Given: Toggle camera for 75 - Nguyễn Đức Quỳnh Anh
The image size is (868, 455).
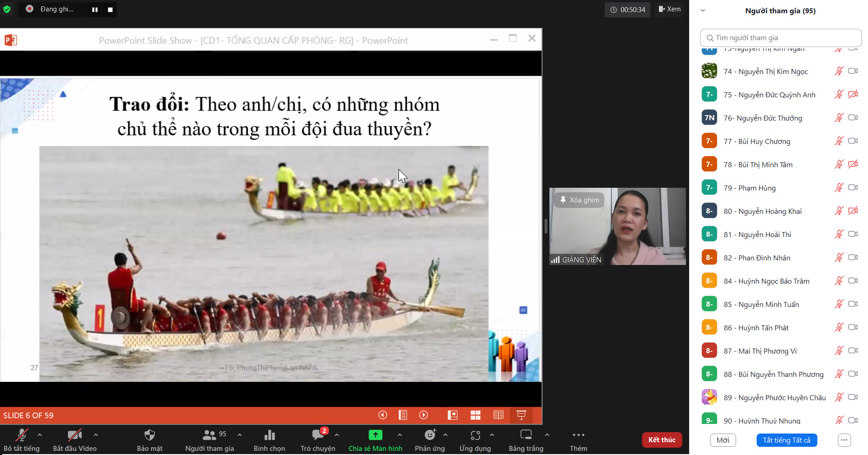Looking at the screenshot, I should tap(852, 95).
